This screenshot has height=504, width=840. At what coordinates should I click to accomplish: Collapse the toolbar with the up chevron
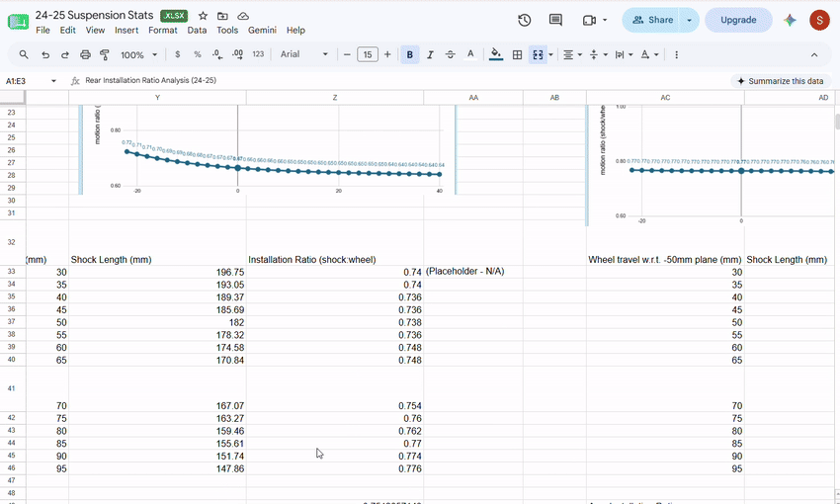tap(813, 54)
